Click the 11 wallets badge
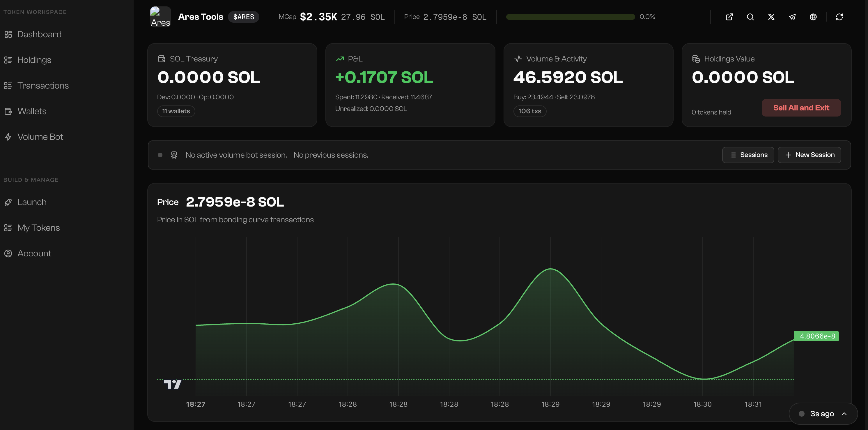The image size is (868, 430). [x=176, y=111]
